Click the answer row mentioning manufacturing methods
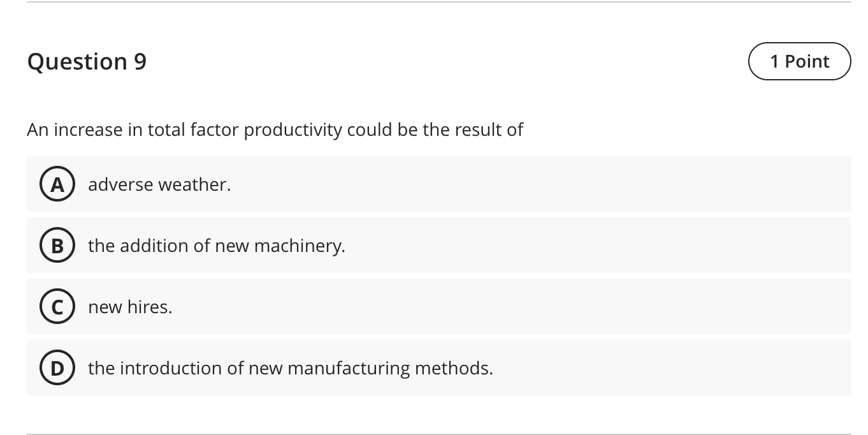The image size is (868, 435). pyautogui.click(x=438, y=368)
